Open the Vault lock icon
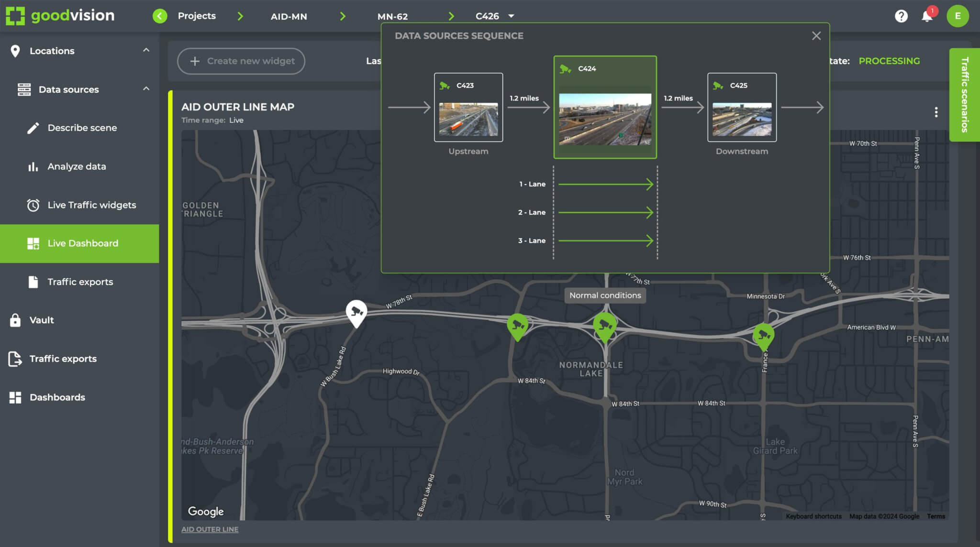Viewport: 980px width, 547px height. pos(16,319)
